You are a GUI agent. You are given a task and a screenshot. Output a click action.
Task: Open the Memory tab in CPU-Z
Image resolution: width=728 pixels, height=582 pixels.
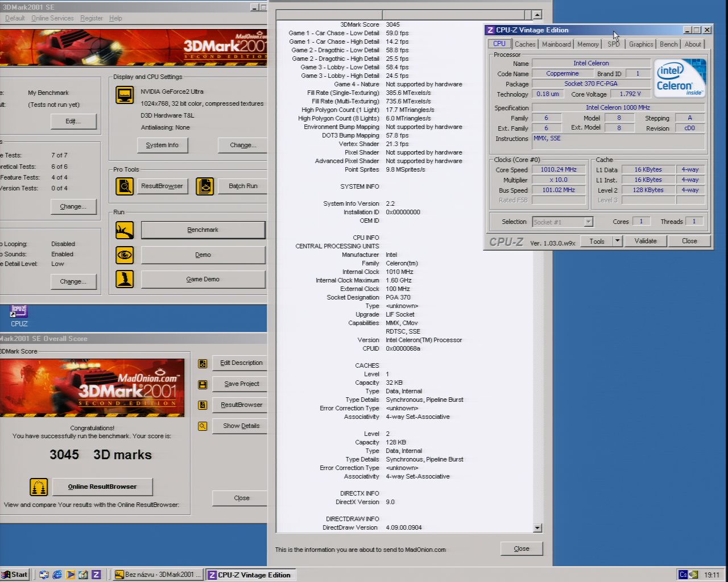(588, 44)
